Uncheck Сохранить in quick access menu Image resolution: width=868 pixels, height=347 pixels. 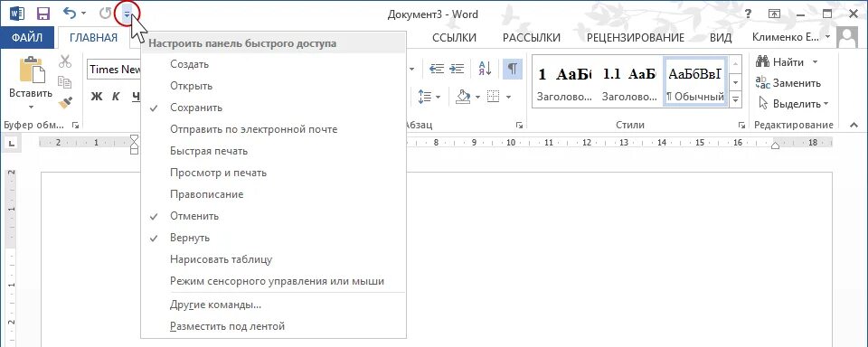pyautogui.click(x=273, y=108)
